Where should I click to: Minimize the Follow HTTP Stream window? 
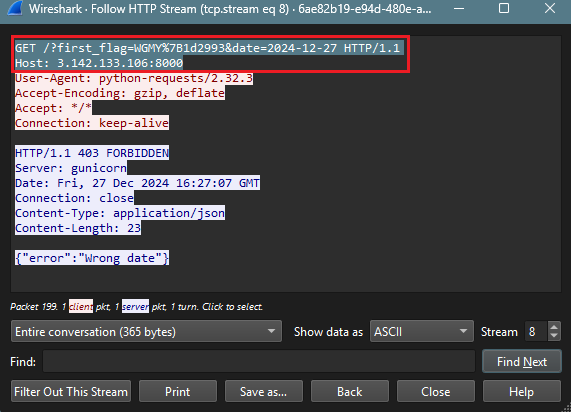(459, 8)
